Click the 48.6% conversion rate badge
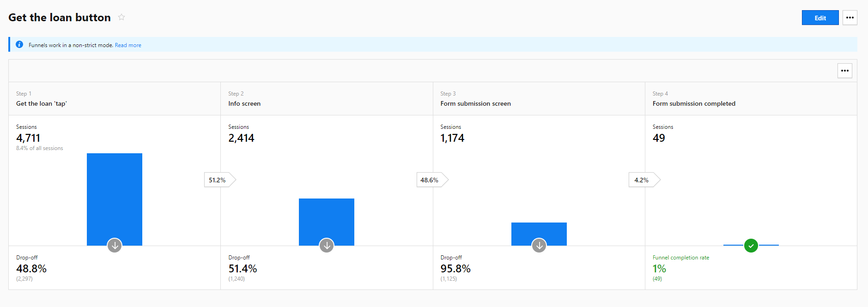This screenshot has height=307, width=868. (430, 180)
